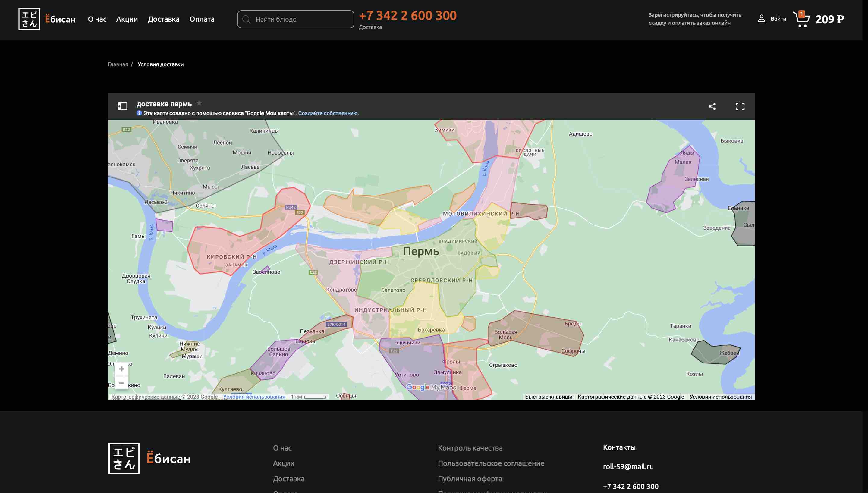Click the Главная breadcrumb link
The image size is (868, 493).
pos(118,64)
